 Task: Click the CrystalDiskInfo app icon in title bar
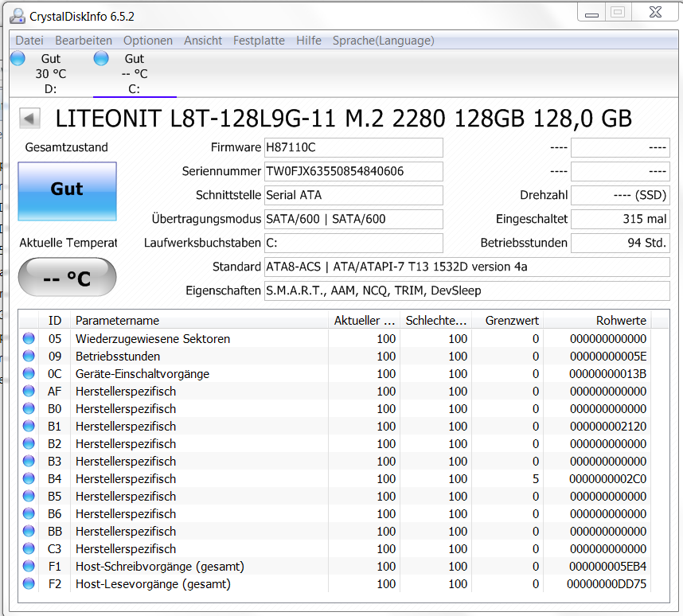[18, 16]
